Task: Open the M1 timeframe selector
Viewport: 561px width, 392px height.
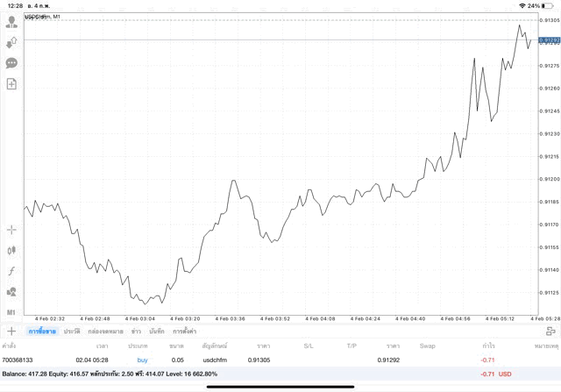Action: coord(11,312)
